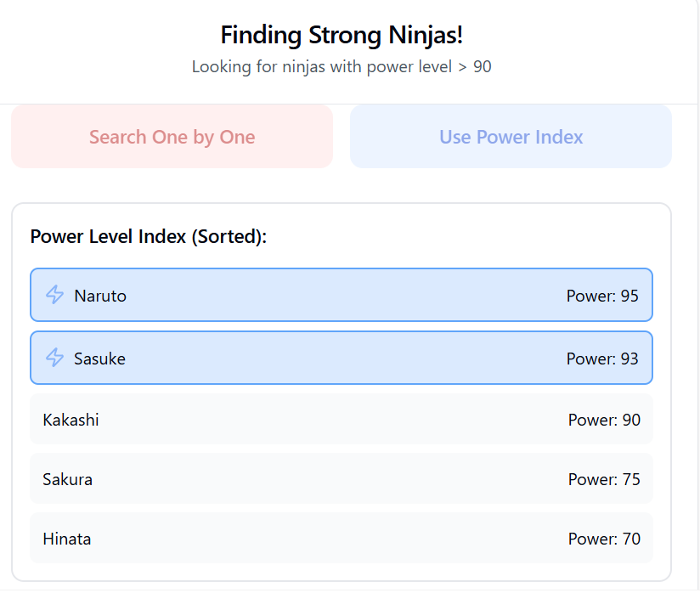
Task: Click the Power: 93 value
Action: [602, 359]
